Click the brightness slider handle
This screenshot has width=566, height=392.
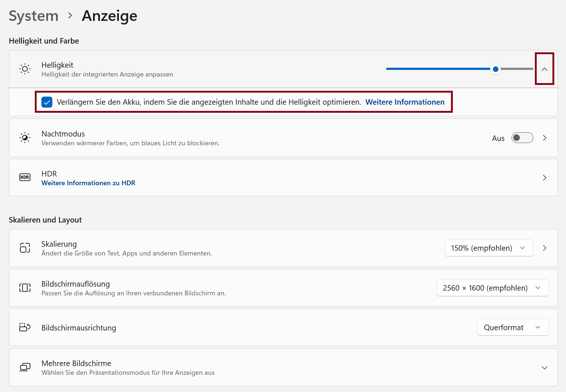(495, 69)
